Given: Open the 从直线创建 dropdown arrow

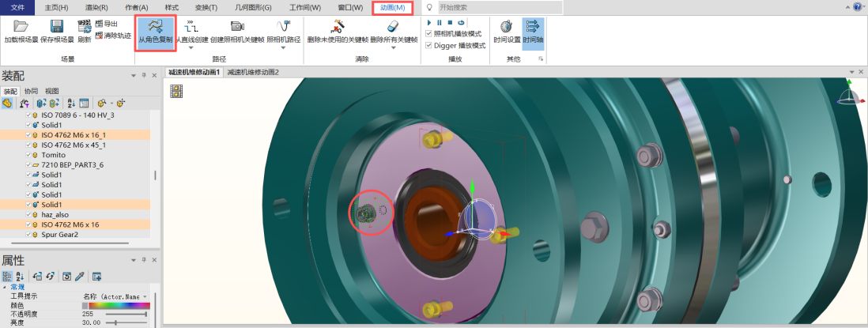Looking at the screenshot, I should click(191, 48).
